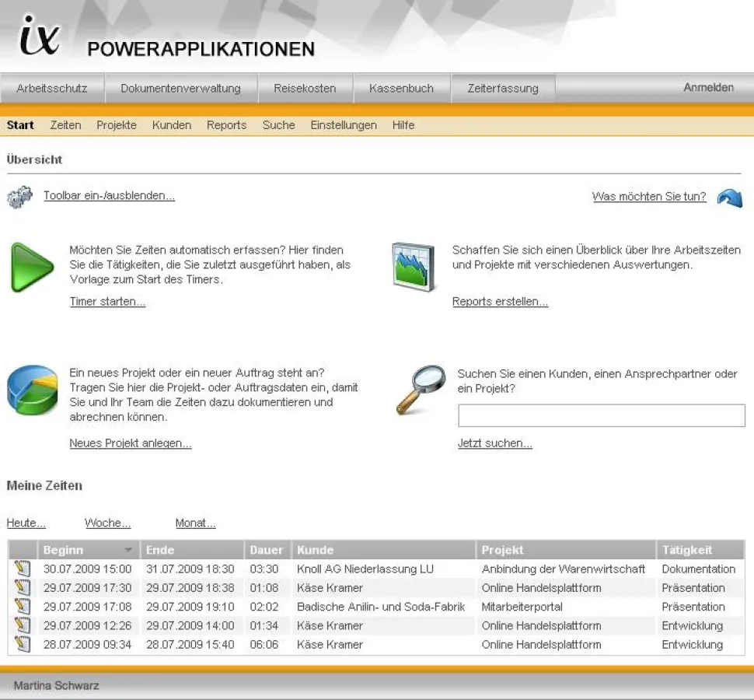754x700 pixels.
Task: Switch to the Reisekosten tab
Action: click(305, 89)
